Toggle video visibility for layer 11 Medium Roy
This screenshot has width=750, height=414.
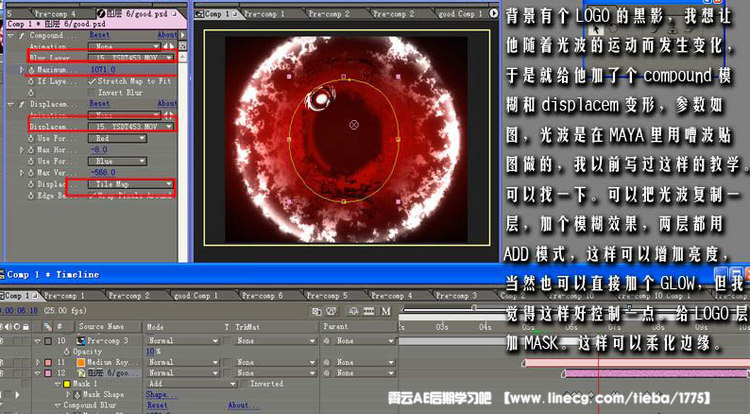click(x=2, y=362)
